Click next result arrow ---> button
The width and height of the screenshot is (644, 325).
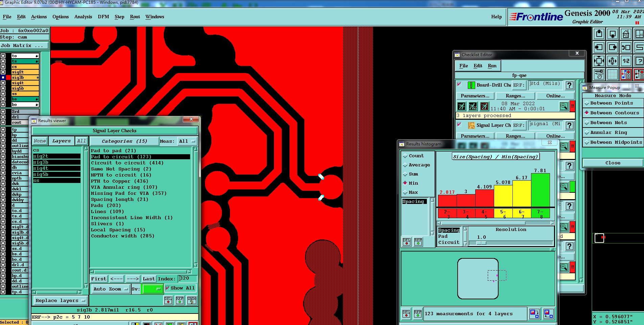click(x=133, y=279)
